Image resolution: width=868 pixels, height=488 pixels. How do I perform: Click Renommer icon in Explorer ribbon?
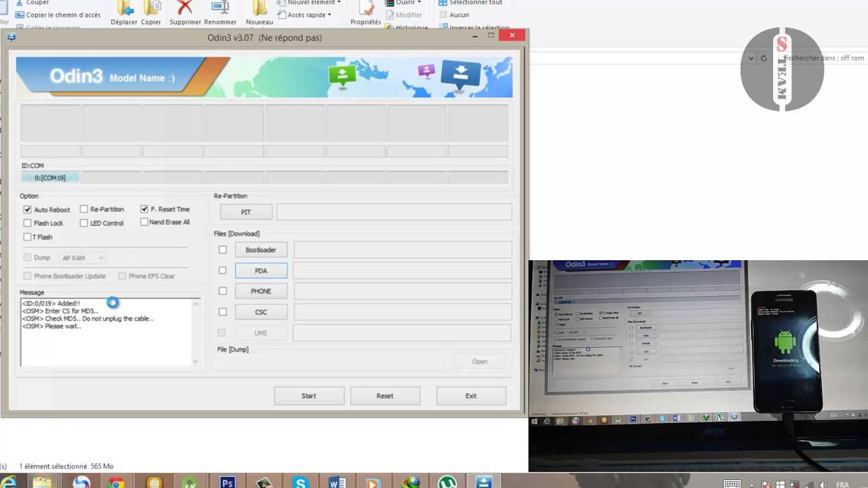coord(220,7)
